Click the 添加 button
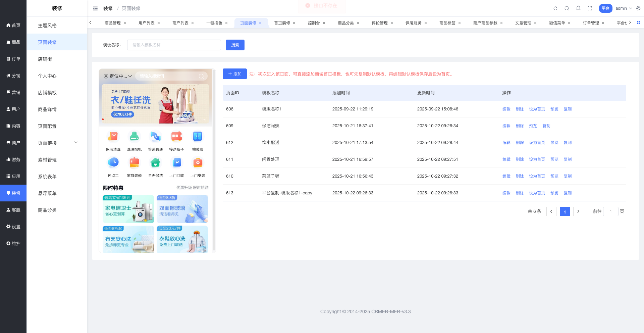This screenshot has width=644, height=333. click(234, 74)
